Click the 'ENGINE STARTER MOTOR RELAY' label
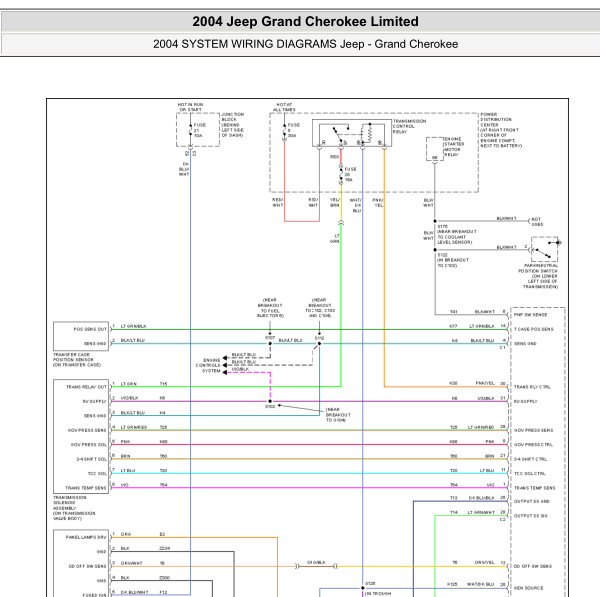The width and height of the screenshot is (600, 597). pyautogui.click(x=454, y=147)
